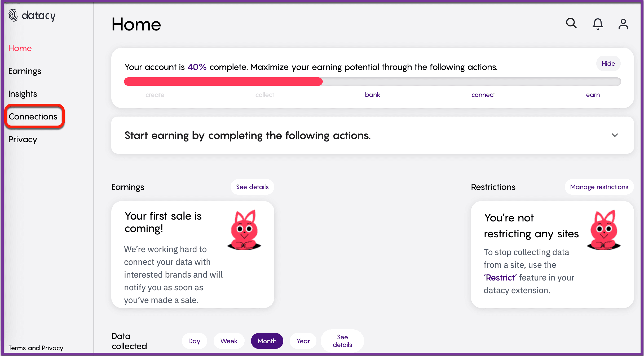Open notifications bell icon
Screen dimensions: 644x356
[598, 24]
